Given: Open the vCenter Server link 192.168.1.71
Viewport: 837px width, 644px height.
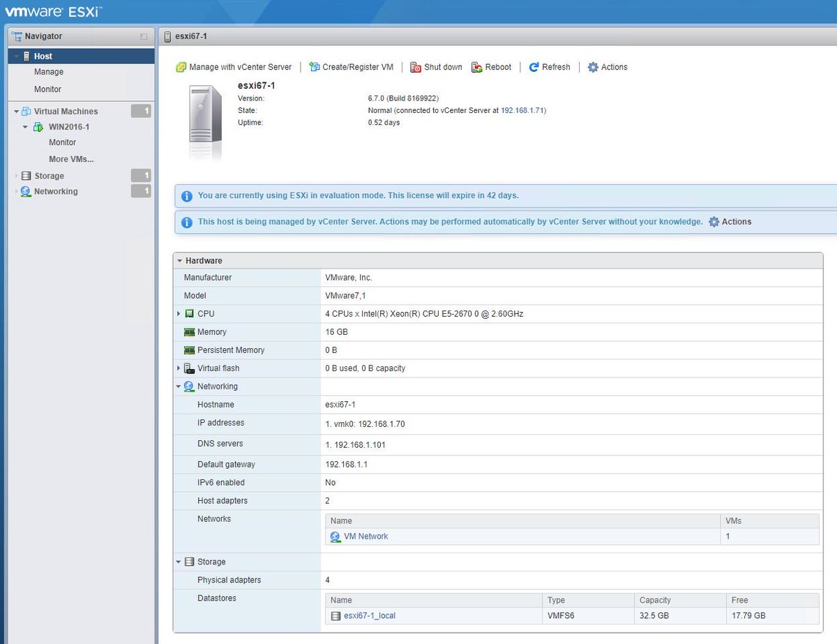Looking at the screenshot, I should click(x=523, y=110).
